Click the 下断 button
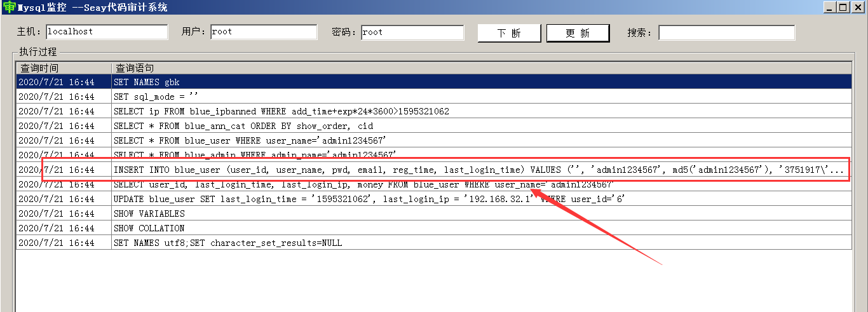 509,33
